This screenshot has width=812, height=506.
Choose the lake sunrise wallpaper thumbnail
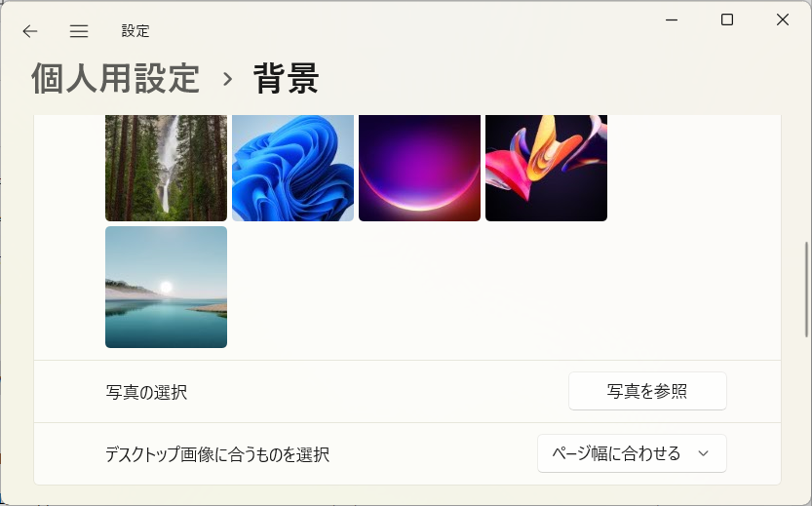[167, 287]
